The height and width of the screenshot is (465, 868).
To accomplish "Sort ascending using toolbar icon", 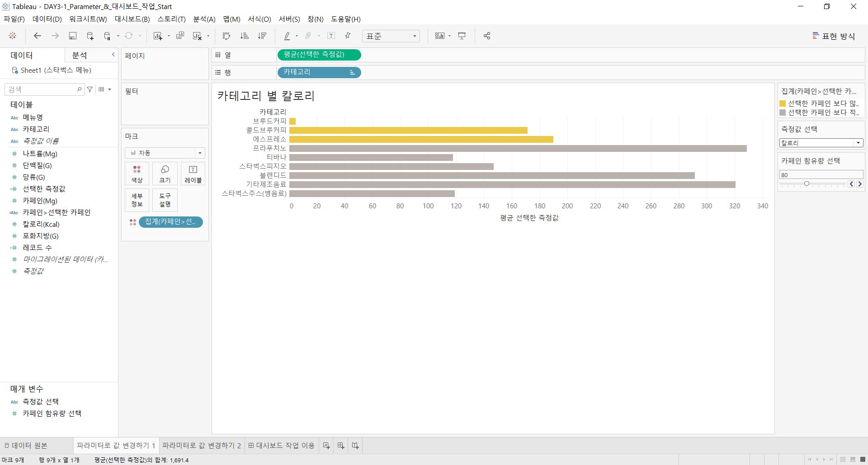I will coord(244,36).
